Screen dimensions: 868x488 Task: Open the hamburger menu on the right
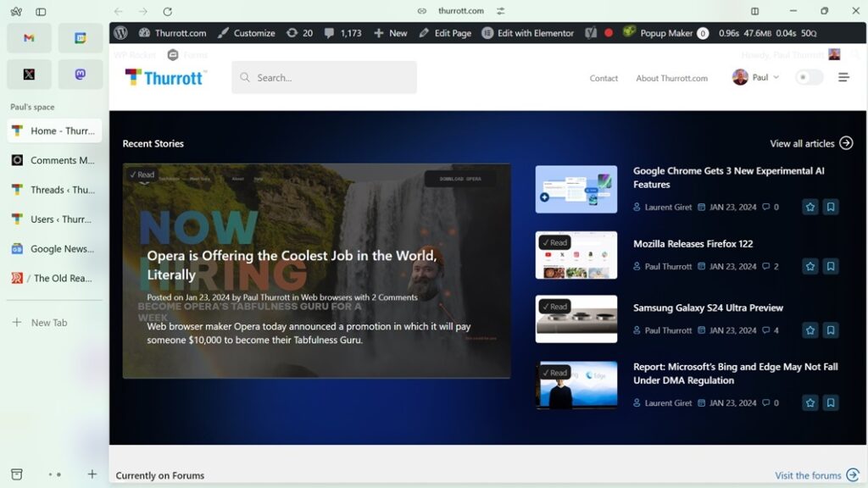click(844, 76)
